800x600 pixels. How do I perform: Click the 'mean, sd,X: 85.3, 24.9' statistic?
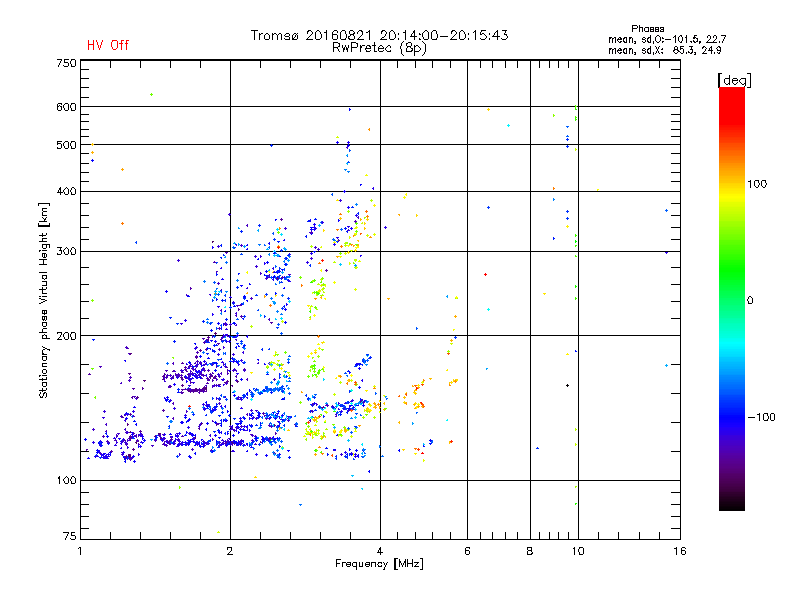664,50
